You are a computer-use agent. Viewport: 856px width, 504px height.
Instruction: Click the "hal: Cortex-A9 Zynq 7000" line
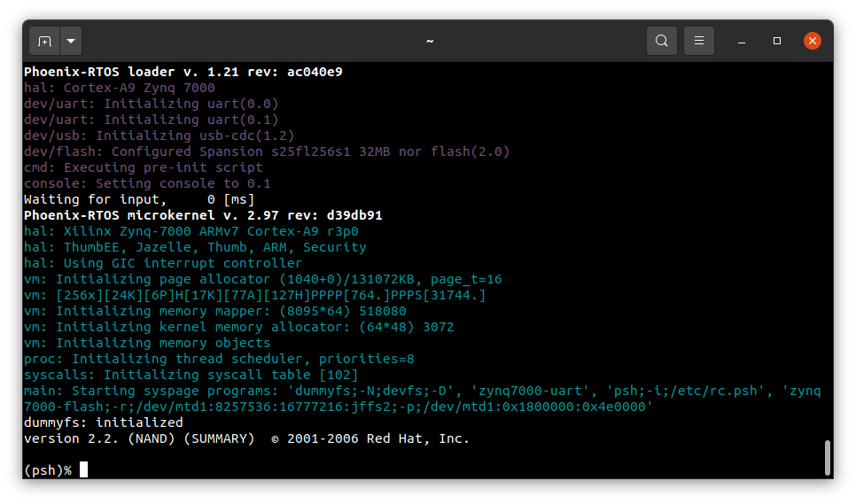(x=119, y=88)
